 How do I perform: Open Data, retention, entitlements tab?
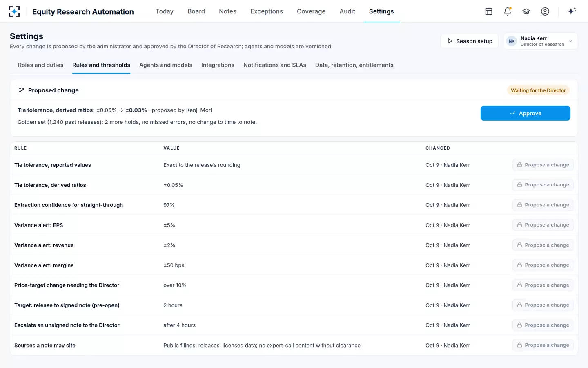pos(354,65)
